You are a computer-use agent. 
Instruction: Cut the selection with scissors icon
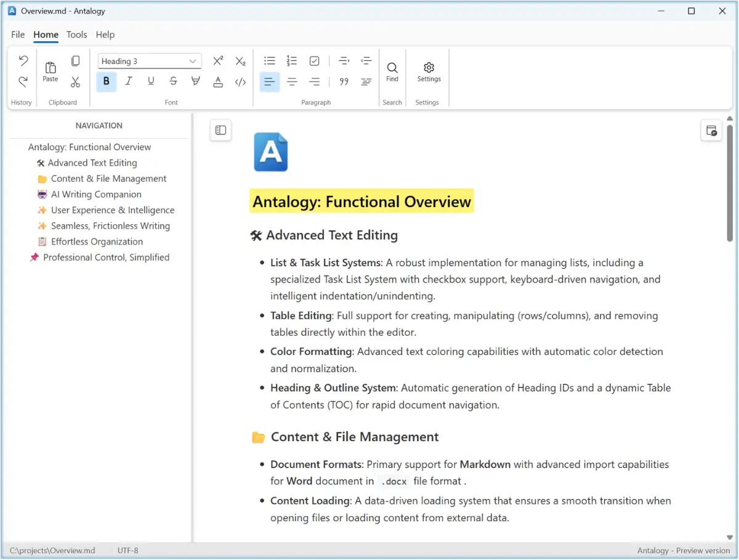75,81
